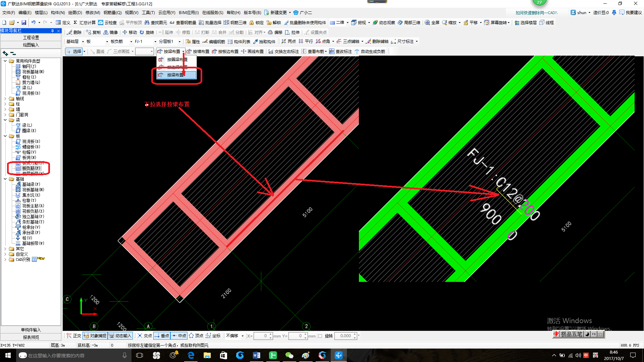Screen dimensions: 644x362
Task: Click the 复制 copy tool
Action: (93, 32)
